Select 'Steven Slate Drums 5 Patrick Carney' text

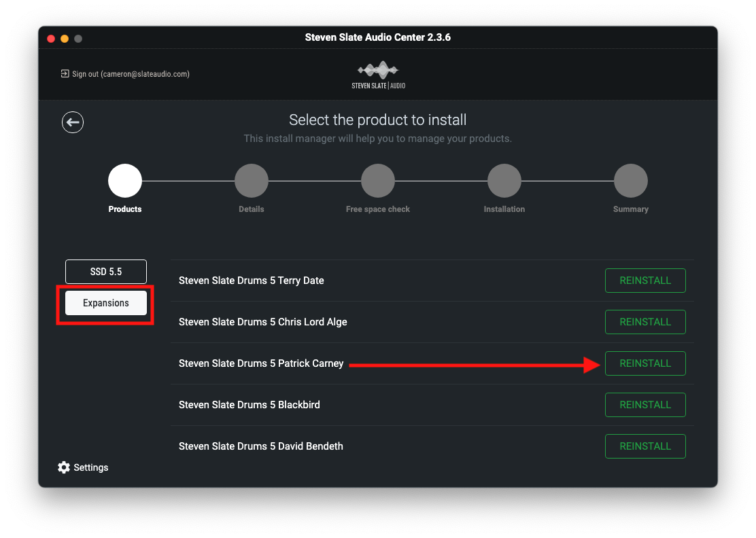coord(261,363)
